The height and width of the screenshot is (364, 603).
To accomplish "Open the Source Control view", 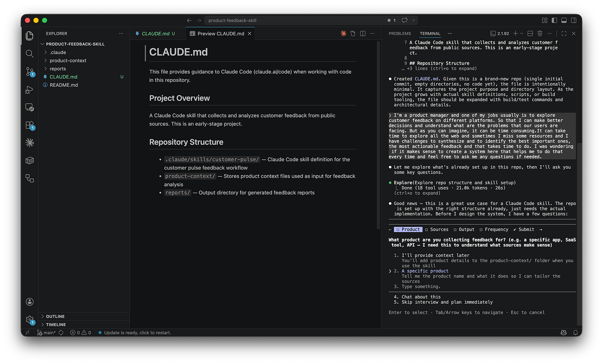I will [29, 72].
